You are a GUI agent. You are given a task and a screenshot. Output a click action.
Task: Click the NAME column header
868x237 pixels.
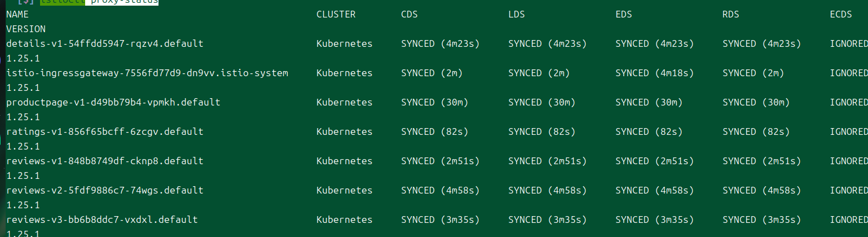[17, 15]
